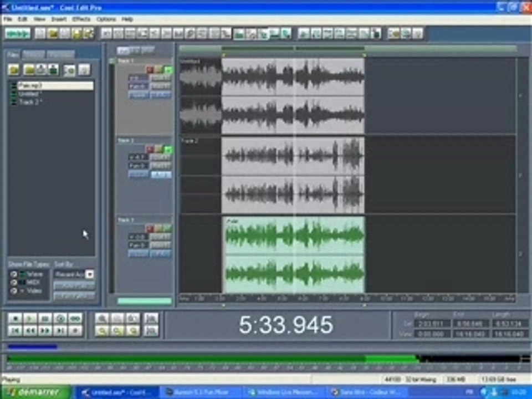Image resolution: width=532 pixels, height=399 pixels.
Task: Click the green waveform clip on Track 3
Action: coord(294,254)
